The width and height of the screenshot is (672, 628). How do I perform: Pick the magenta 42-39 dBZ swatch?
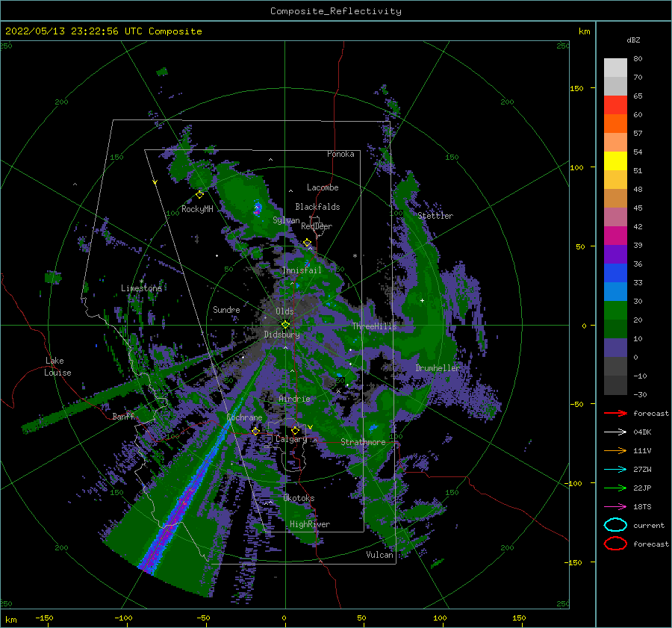click(x=615, y=235)
